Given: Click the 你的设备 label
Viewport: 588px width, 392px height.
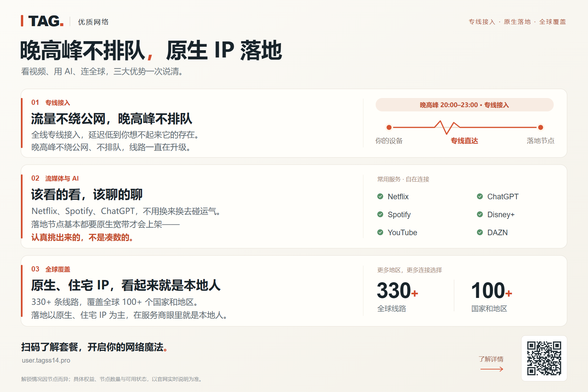Looking at the screenshot, I should (x=389, y=141).
